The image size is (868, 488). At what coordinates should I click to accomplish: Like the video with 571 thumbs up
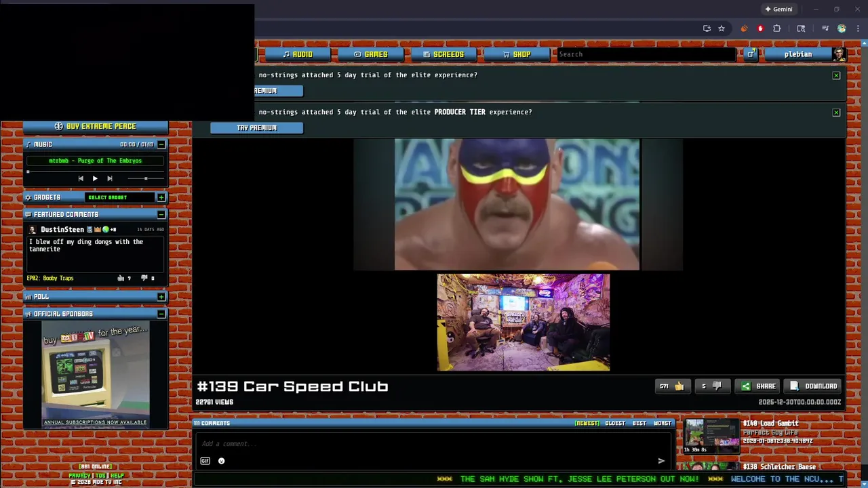[x=672, y=386]
